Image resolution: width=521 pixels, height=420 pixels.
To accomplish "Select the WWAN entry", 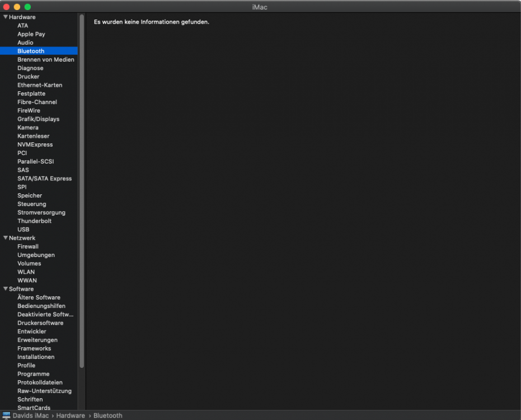I will click(27, 281).
